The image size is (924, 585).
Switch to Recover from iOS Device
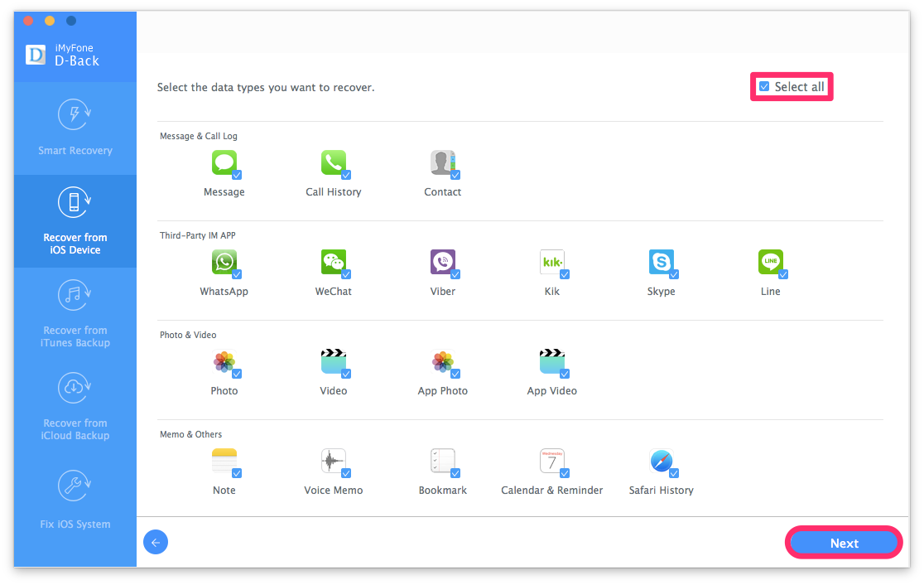pos(75,221)
